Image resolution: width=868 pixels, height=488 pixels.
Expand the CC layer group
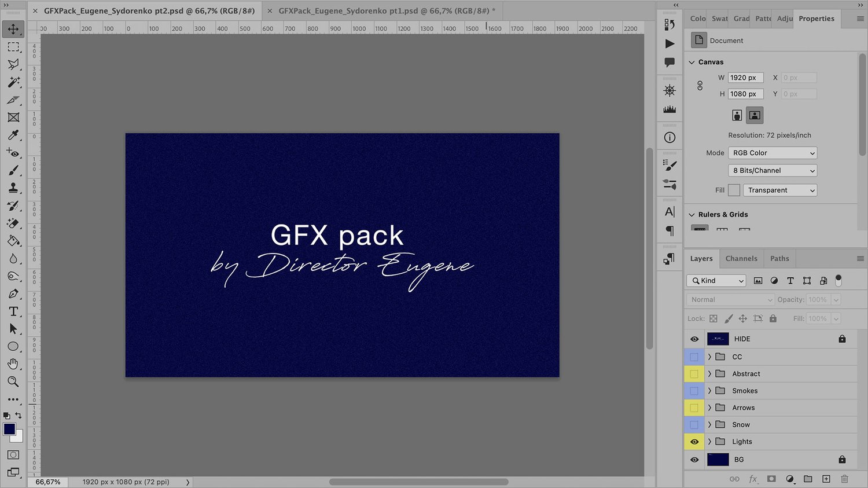(709, 357)
